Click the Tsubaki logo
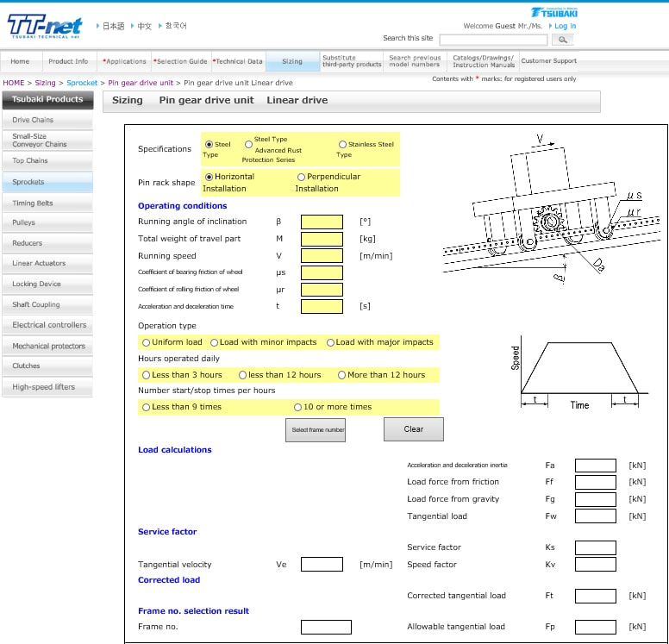 pos(553,12)
